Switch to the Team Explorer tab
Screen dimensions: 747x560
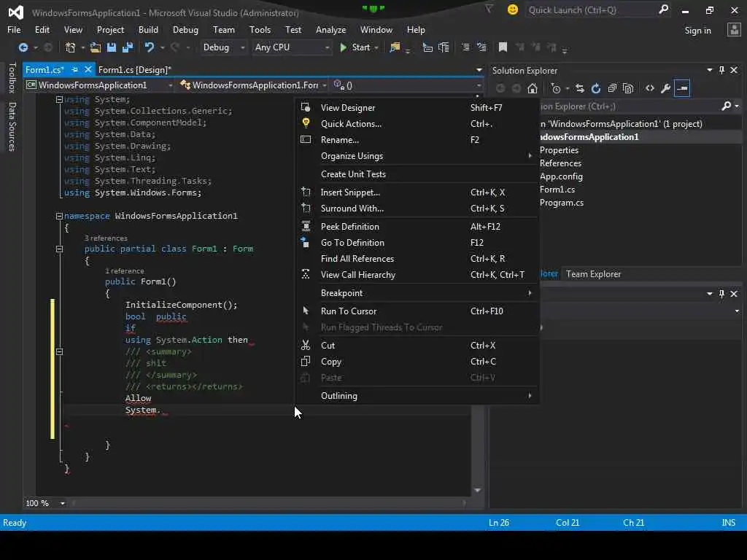(x=593, y=274)
